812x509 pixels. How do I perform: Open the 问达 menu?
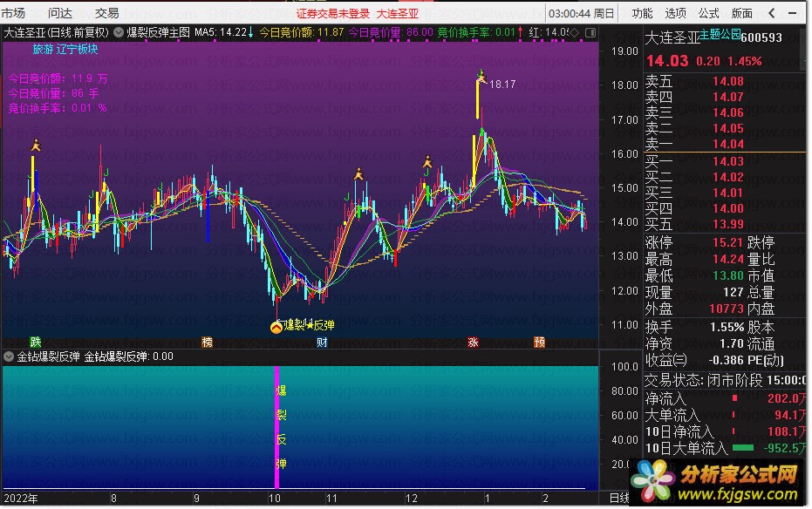[60, 13]
